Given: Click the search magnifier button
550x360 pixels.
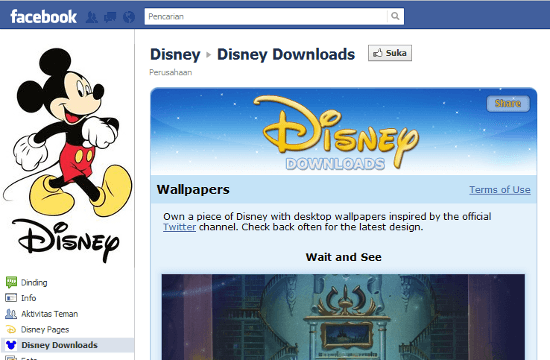Looking at the screenshot, I should (395, 16).
